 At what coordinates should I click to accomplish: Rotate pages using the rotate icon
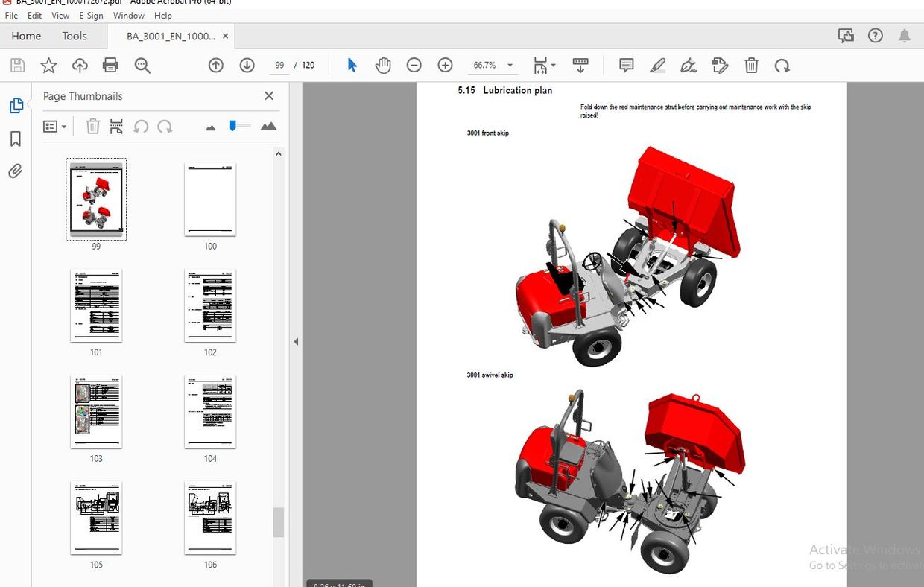click(781, 65)
